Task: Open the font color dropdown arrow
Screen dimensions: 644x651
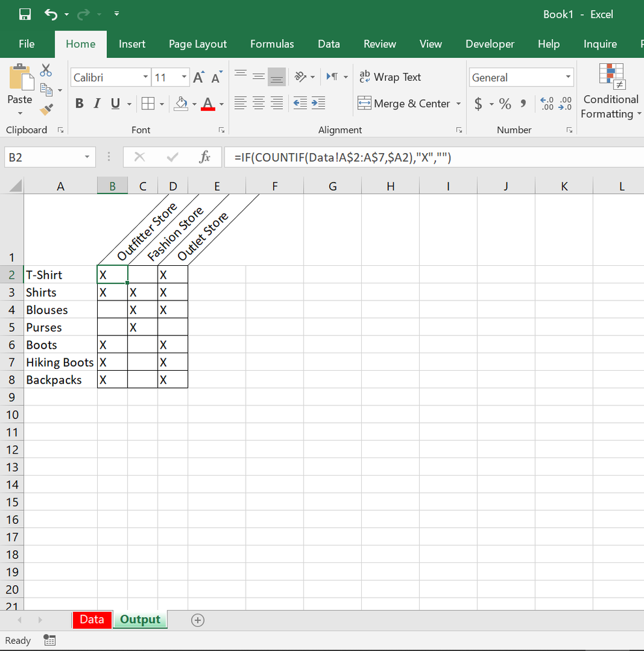Action: (222, 104)
